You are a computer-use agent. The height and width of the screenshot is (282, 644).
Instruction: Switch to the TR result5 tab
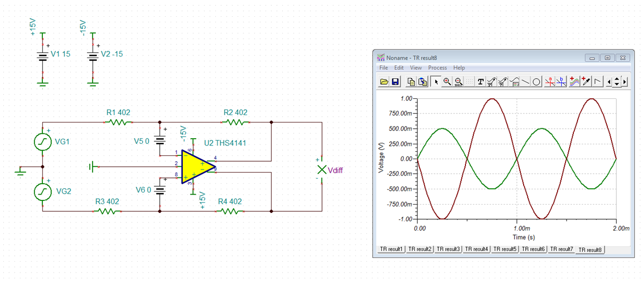coord(505,249)
